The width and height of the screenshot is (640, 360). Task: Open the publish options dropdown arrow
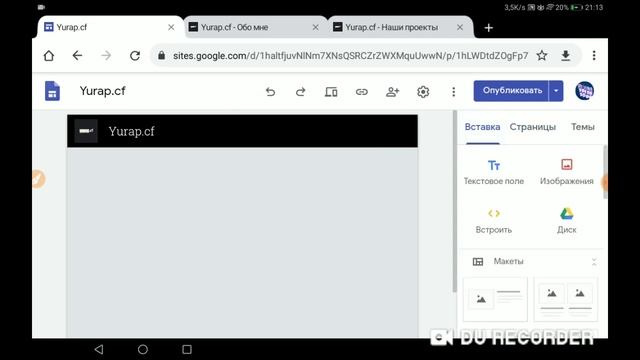[x=556, y=91]
